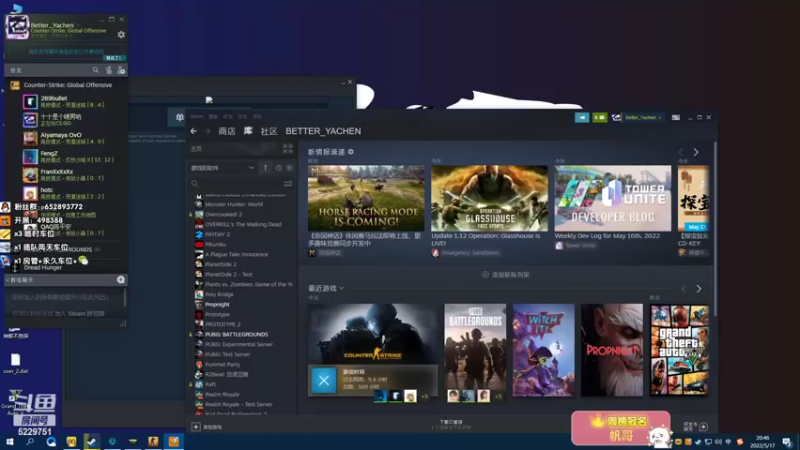Screen dimensions: 800x450
Task: Open the downloads manager at the bottom
Action: tap(451, 424)
